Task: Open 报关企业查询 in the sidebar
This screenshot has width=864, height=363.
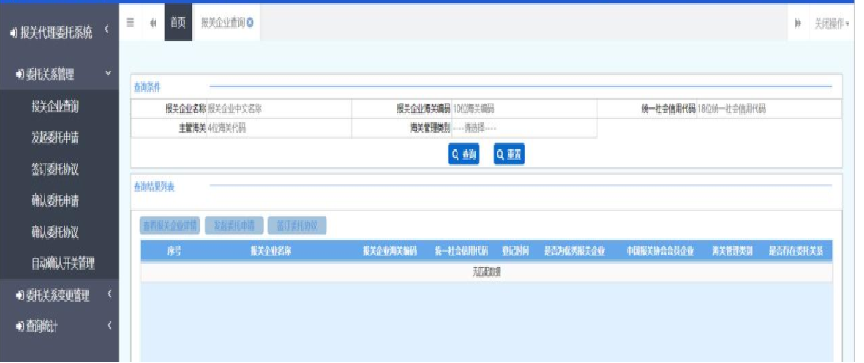Action: pyautogui.click(x=55, y=107)
